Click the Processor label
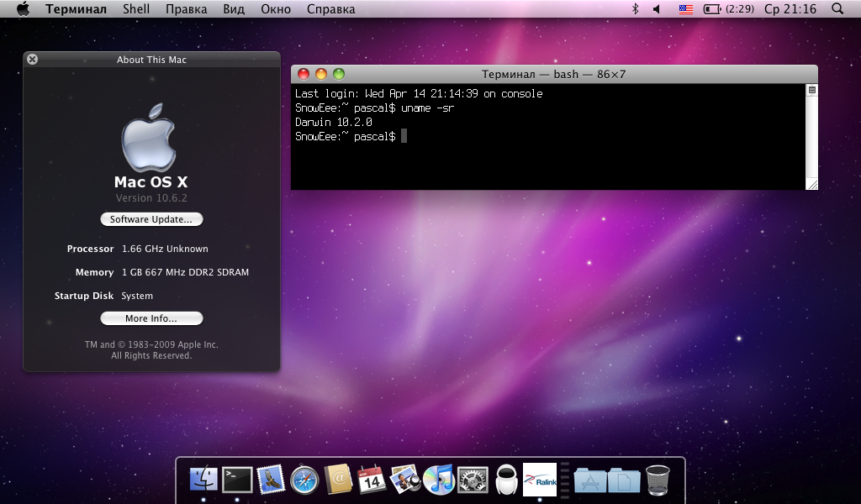This screenshot has width=861, height=504. [91, 249]
